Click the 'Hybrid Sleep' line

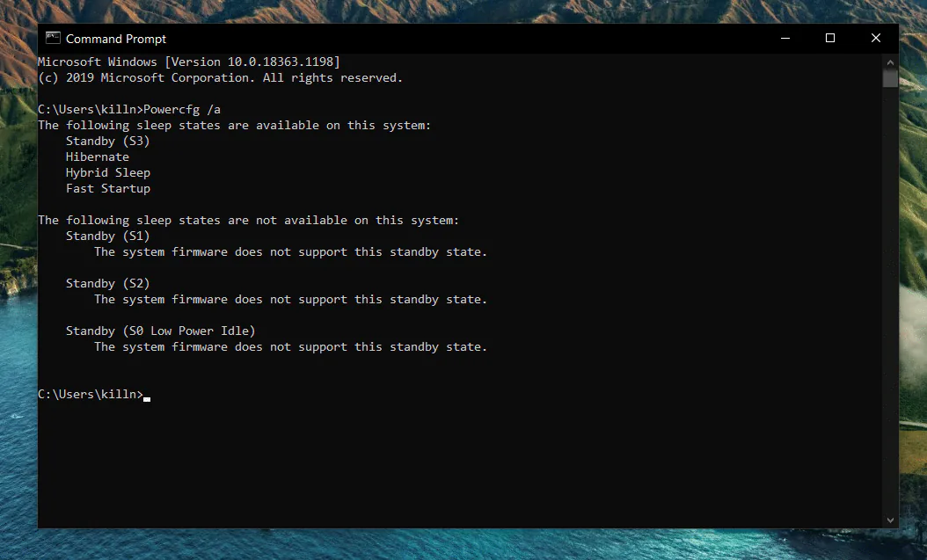pos(107,173)
